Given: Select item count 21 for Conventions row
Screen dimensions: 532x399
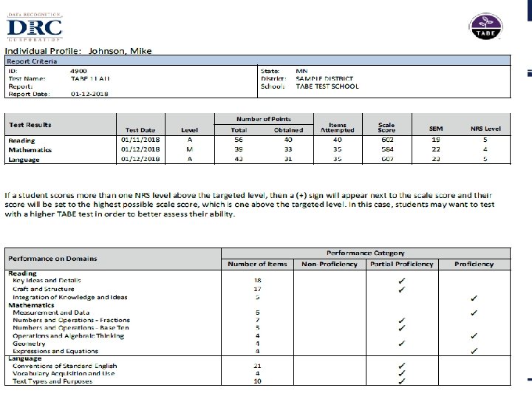Looking at the screenshot, I should coord(257,366).
